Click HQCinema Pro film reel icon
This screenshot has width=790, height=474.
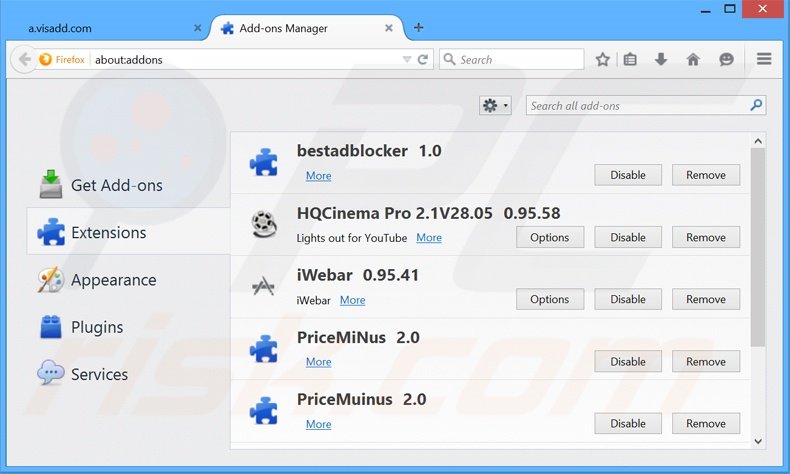pyautogui.click(x=264, y=224)
